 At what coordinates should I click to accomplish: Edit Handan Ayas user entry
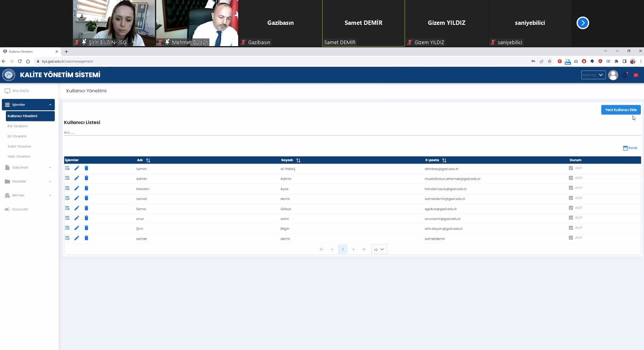coord(77,188)
